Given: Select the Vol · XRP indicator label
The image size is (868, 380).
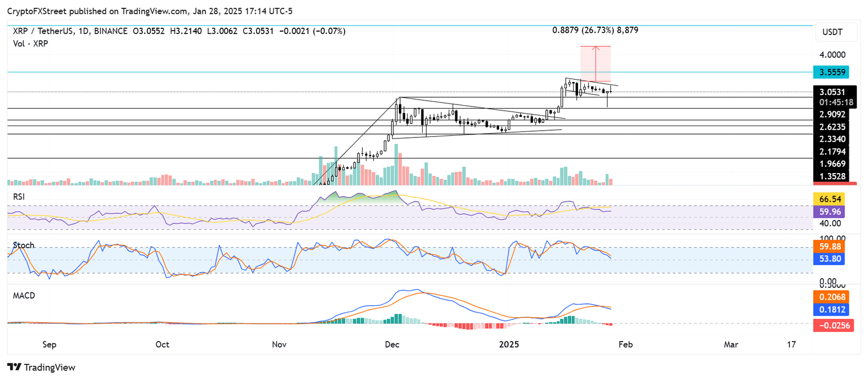Looking at the screenshot, I should pyautogui.click(x=31, y=43).
